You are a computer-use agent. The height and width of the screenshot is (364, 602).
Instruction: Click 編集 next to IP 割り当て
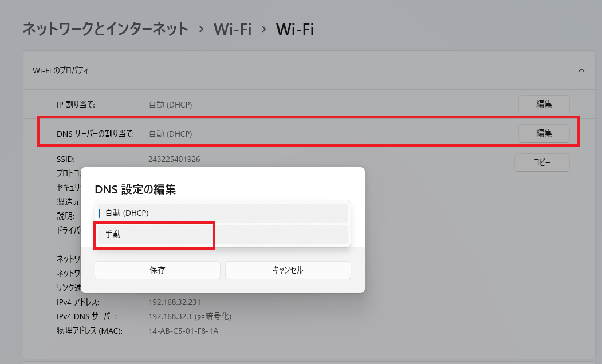pyautogui.click(x=544, y=104)
